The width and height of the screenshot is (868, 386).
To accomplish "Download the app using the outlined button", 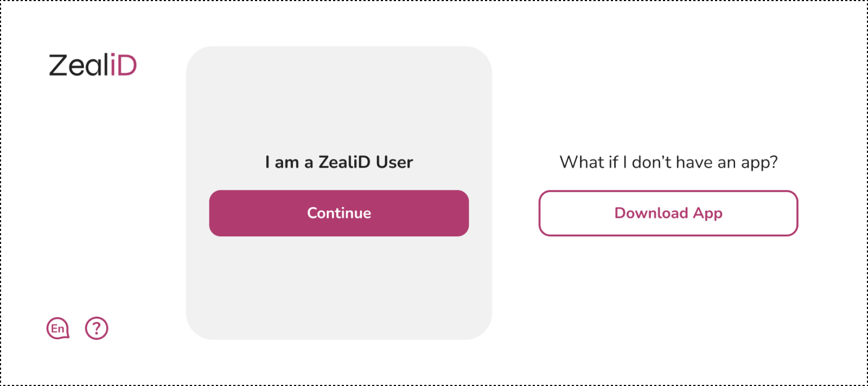I will point(668,213).
